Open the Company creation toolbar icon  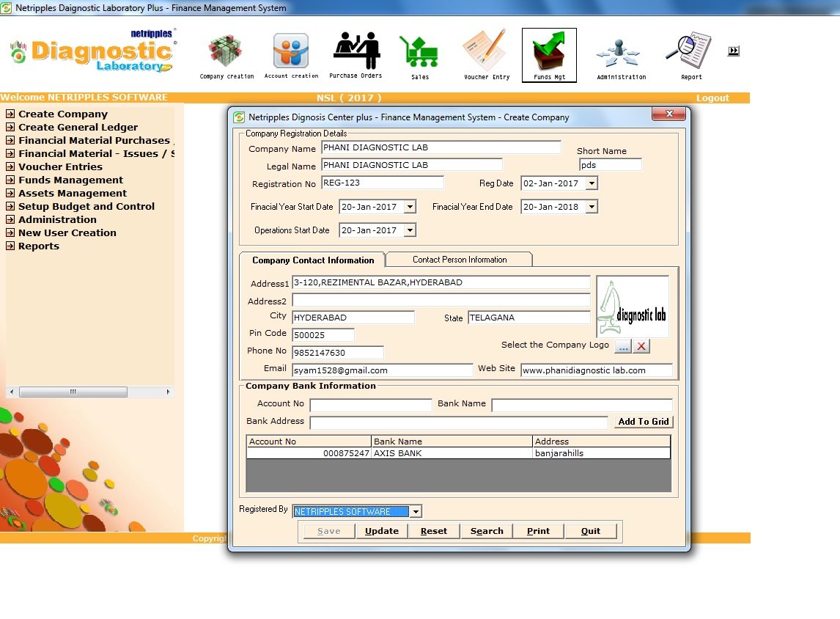[x=226, y=53]
